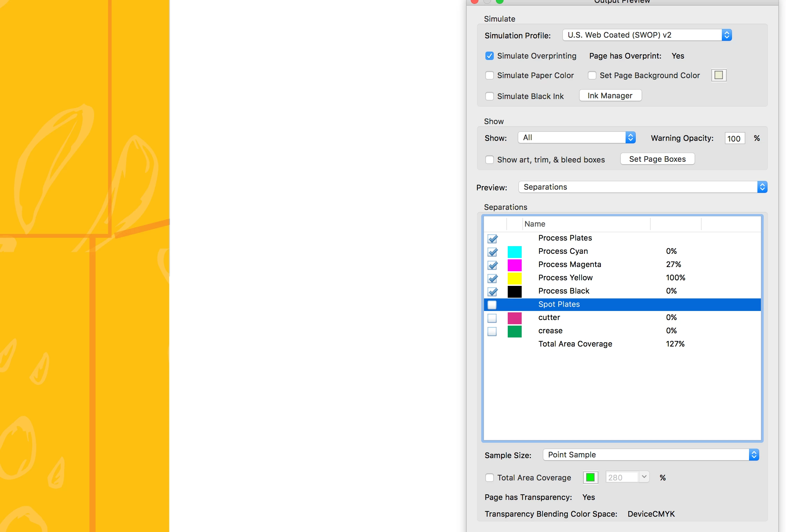
Task: Open the Ink Manager
Action: click(x=610, y=96)
